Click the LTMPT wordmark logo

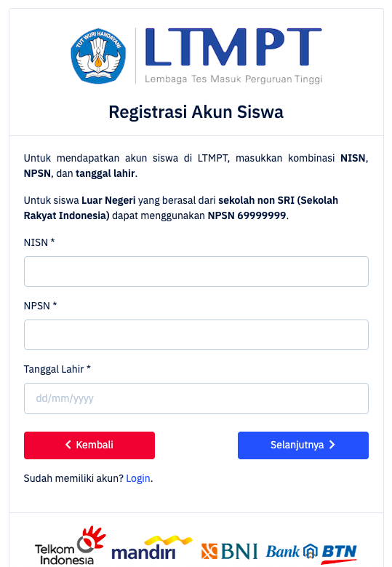click(233, 47)
